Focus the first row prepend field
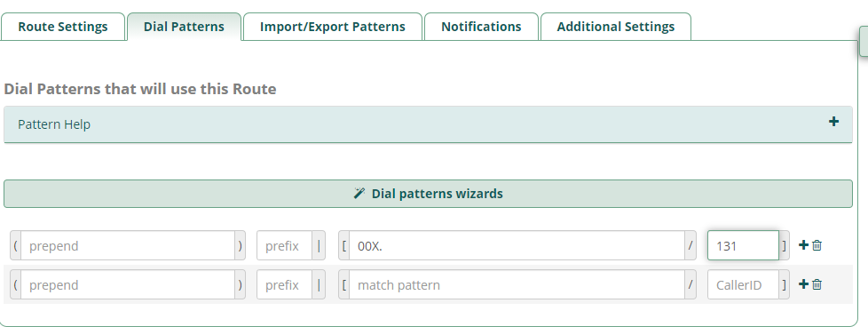Image resolution: width=868 pixels, height=327 pixels. coord(128,245)
